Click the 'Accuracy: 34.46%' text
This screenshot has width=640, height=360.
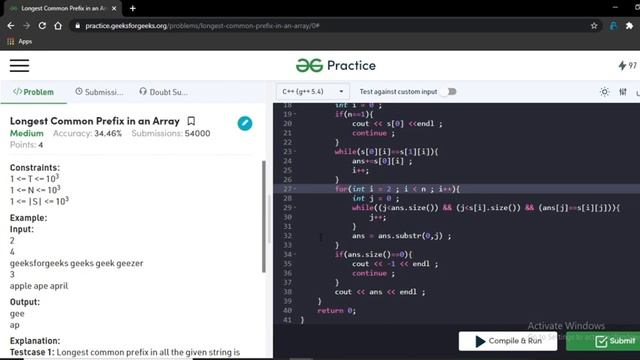tap(87, 133)
